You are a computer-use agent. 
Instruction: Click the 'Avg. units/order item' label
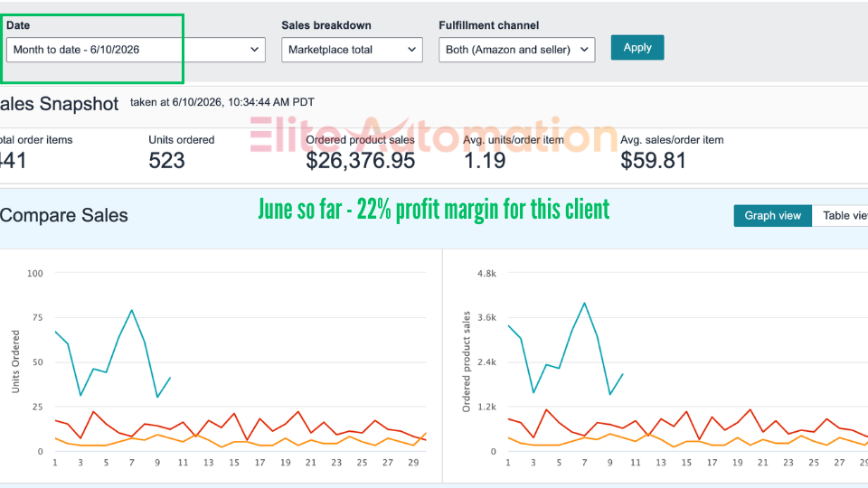click(x=514, y=140)
